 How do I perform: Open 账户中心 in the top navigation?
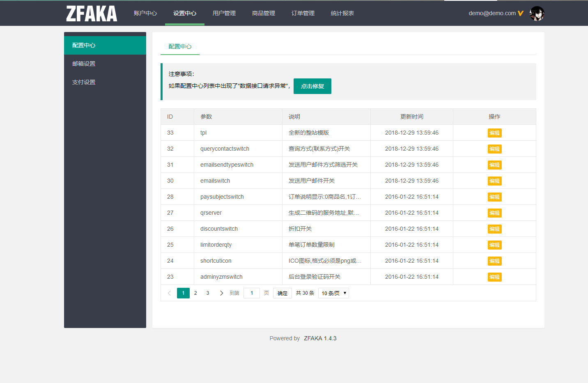145,13
